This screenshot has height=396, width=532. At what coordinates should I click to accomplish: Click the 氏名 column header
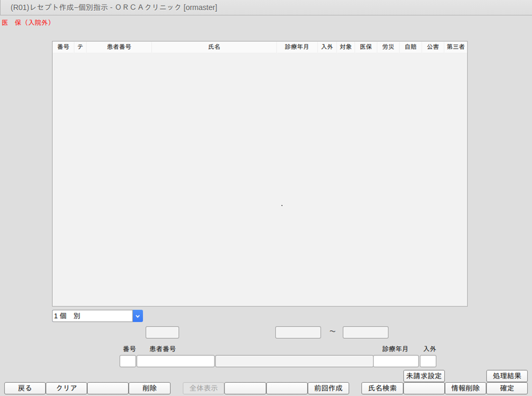coord(214,47)
